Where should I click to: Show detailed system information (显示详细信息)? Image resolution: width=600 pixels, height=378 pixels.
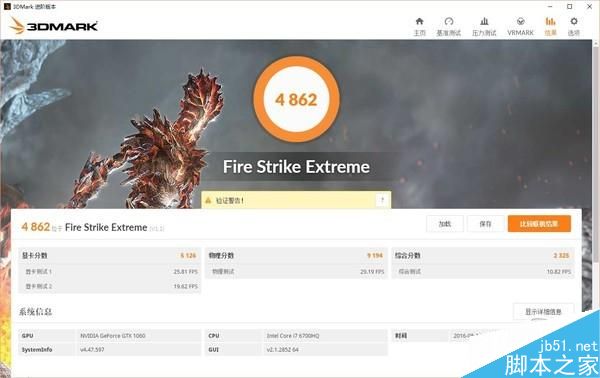click(543, 312)
